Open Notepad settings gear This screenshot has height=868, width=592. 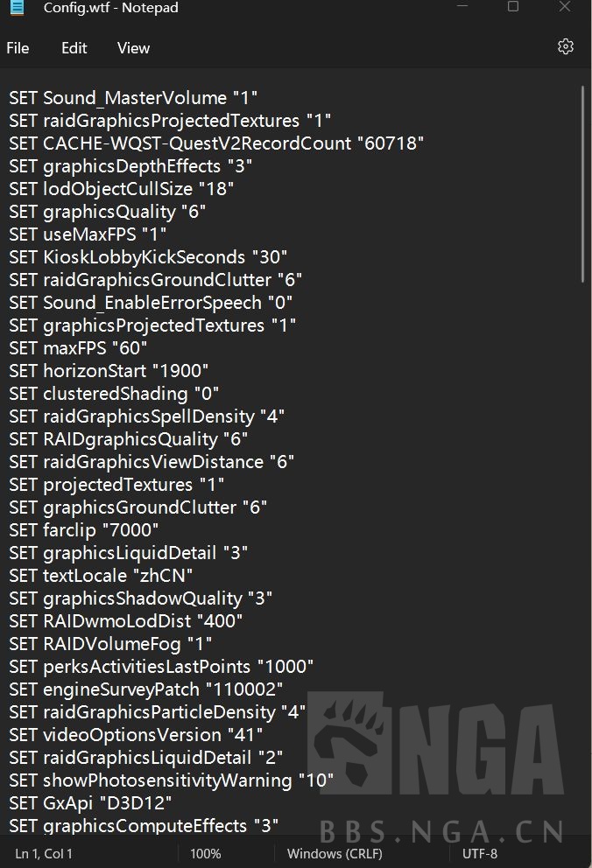566,47
